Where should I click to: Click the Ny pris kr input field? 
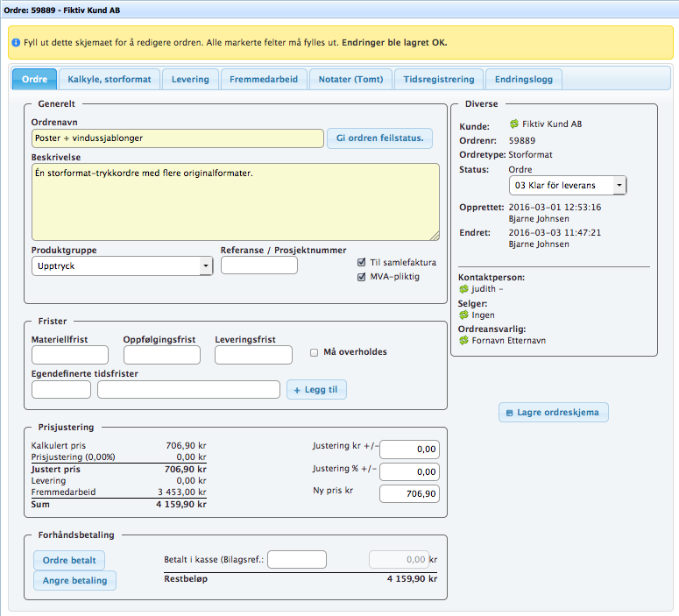pyautogui.click(x=409, y=494)
